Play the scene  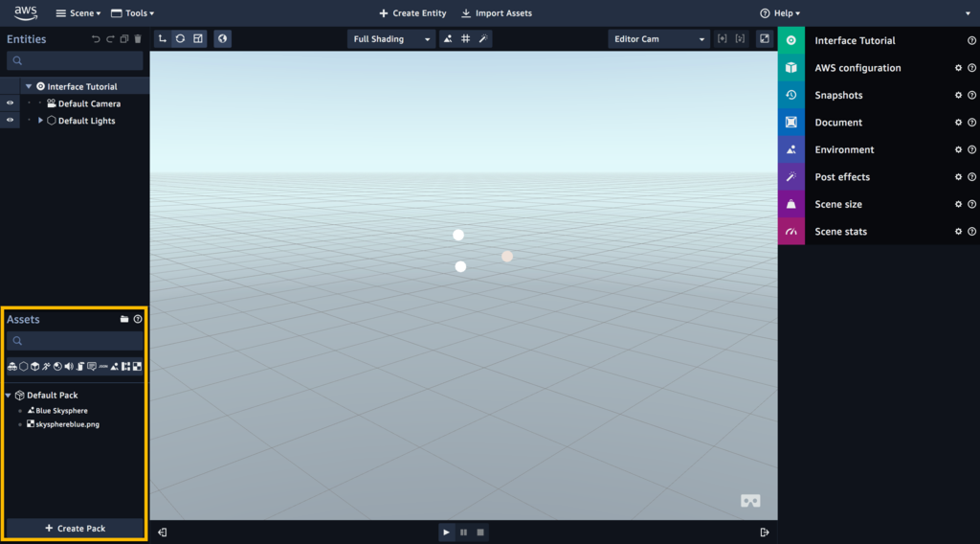click(446, 533)
